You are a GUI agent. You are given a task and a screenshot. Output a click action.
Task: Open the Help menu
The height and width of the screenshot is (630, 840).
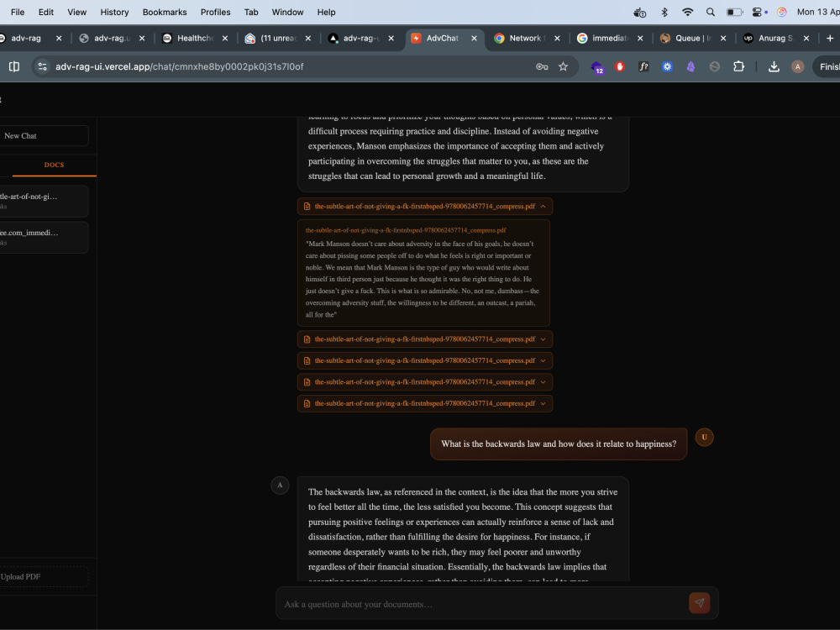326,12
